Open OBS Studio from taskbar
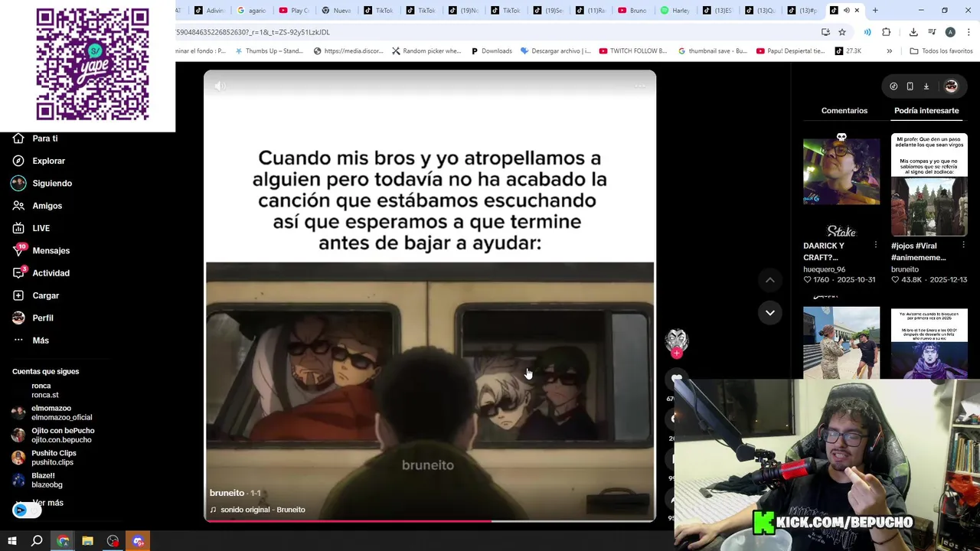Screen dimensions: 980x551 click(x=113, y=541)
